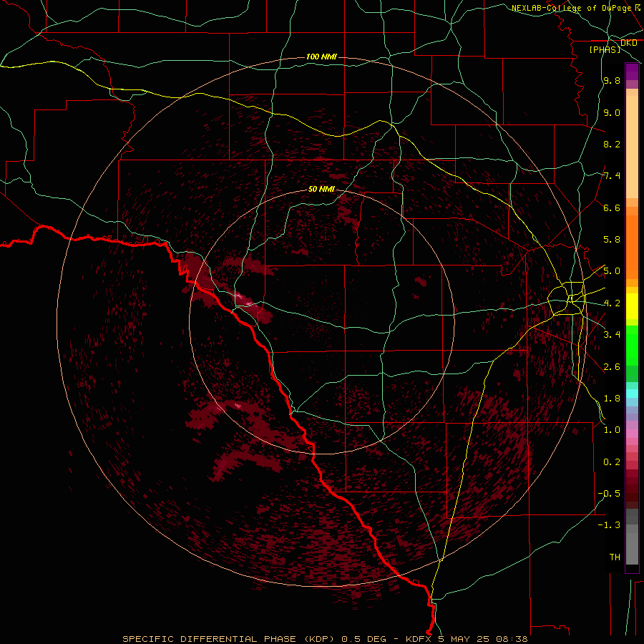Pick the pink swatch beside 1.0

point(632,434)
